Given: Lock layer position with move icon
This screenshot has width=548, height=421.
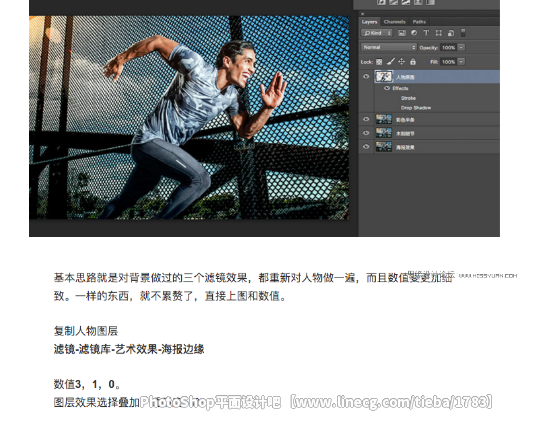Looking at the screenshot, I should point(402,62).
